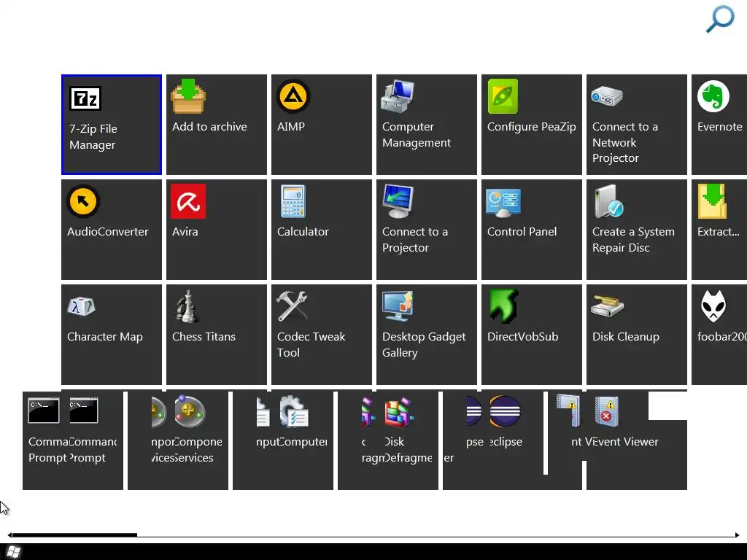
Task: Click the Configure PeaZip label
Action: 532,127
